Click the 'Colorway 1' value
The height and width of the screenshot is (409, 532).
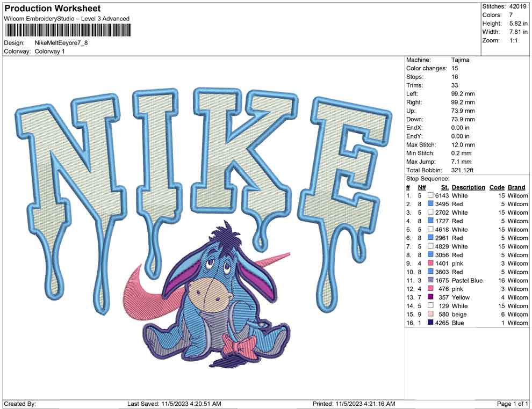pos(49,52)
